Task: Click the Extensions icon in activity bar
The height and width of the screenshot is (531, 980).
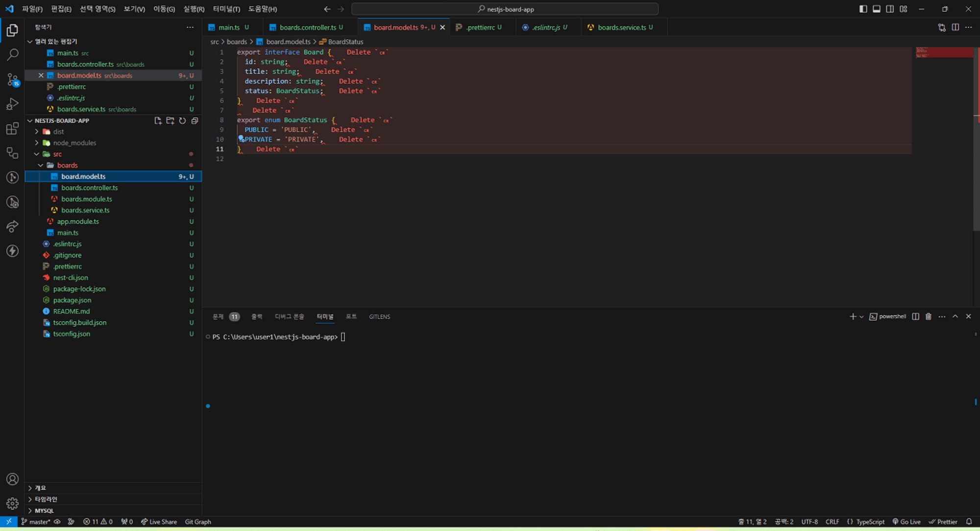Action: click(12, 128)
